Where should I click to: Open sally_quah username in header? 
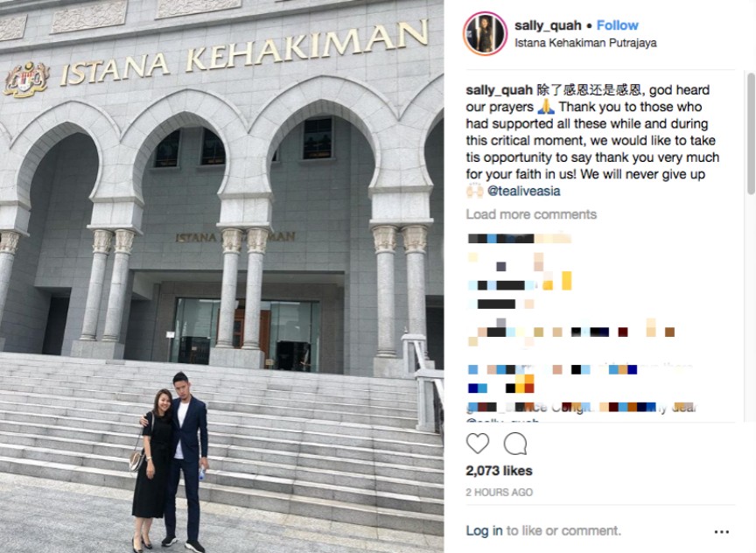tap(547, 25)
